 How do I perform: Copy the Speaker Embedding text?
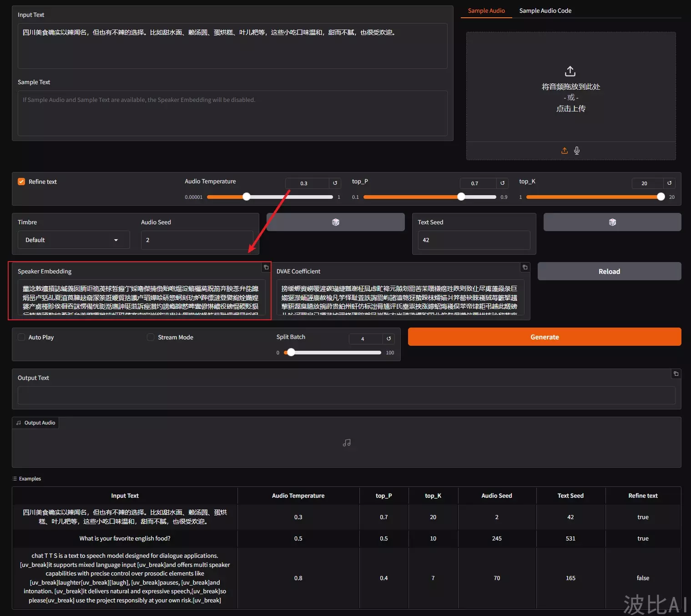point(266,268)
